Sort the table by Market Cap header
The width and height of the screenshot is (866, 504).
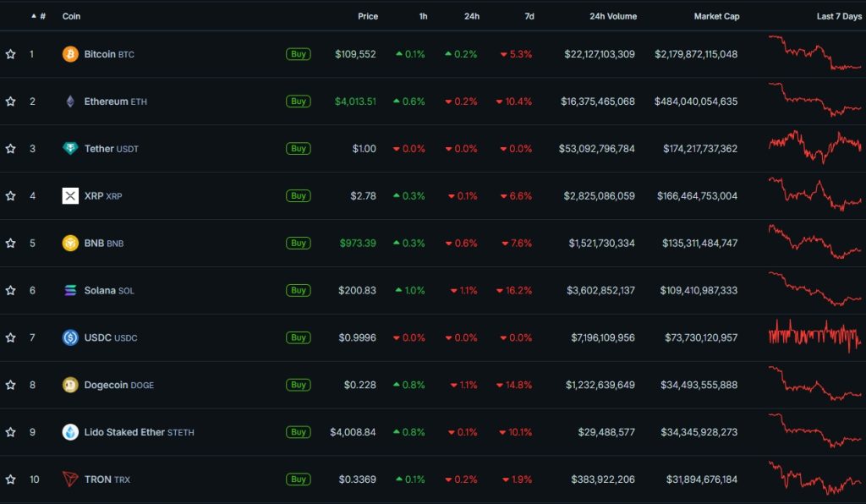click(x=716, y=15)
